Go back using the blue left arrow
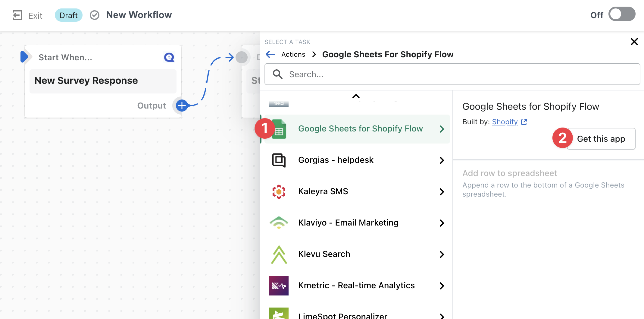Viewport: 644px width, 319px height. tap(270, 54)
